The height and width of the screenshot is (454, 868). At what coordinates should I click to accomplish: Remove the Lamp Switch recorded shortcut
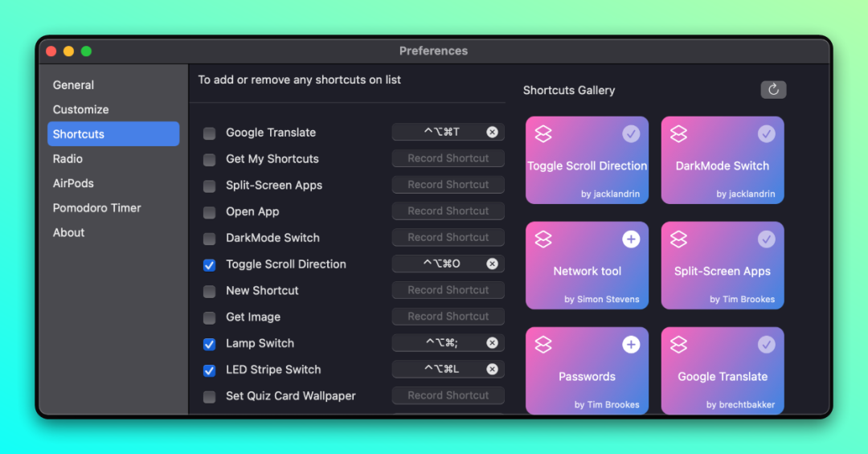[492, 343]
